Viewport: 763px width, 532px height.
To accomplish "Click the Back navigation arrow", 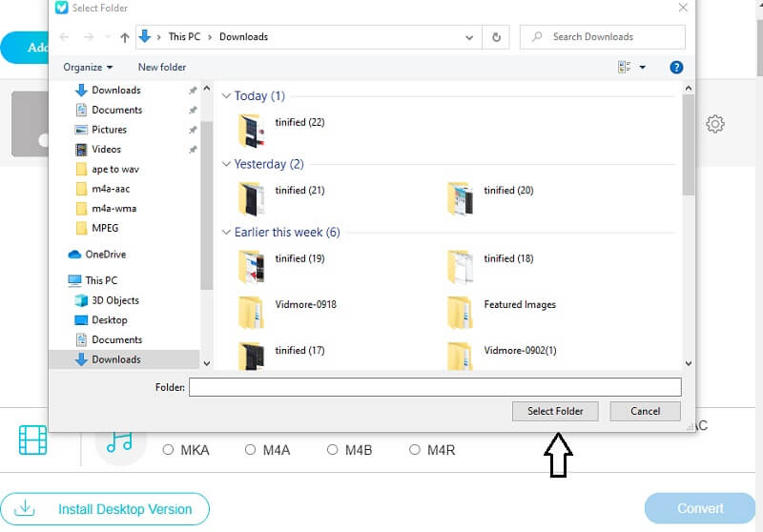I will 65,37.
